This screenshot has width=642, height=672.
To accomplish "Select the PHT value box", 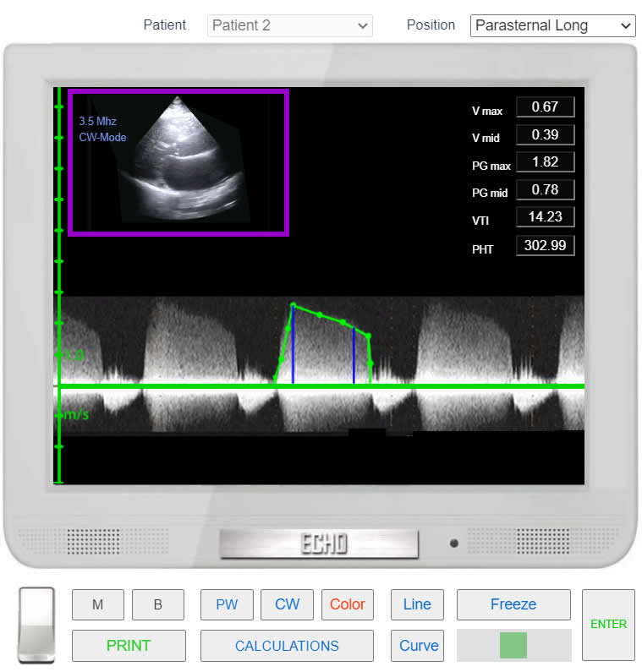I will pyautogui.click(x=545, y=246).
